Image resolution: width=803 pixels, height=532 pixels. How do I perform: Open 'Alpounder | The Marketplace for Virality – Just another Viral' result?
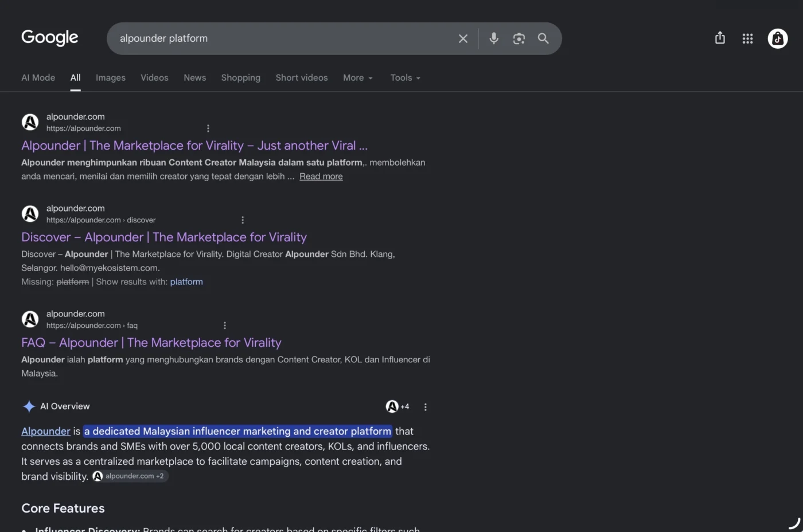click(194, 146)
